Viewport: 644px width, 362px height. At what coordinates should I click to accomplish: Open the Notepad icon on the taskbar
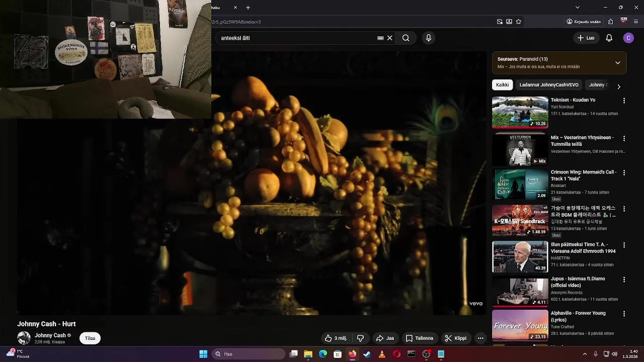click(441, 354)
